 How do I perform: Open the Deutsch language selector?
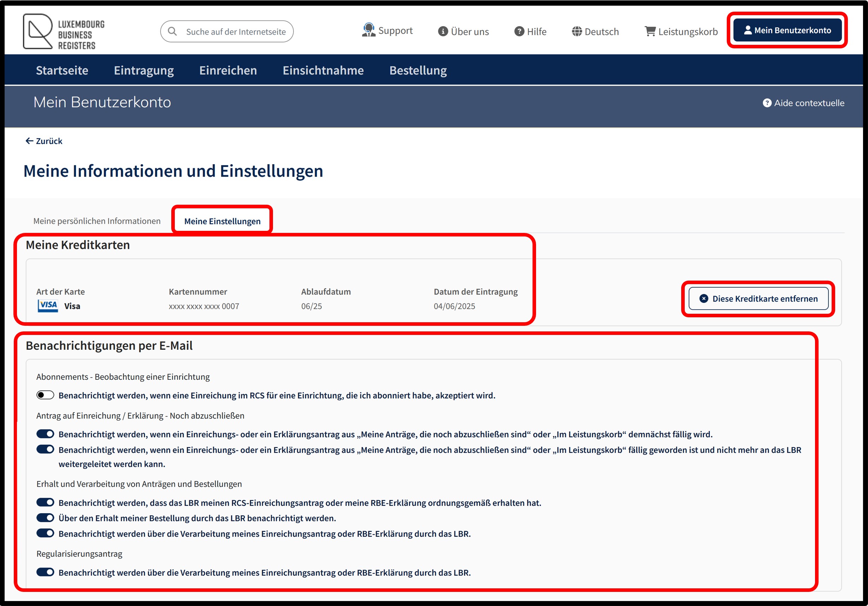tap(595, 31)
